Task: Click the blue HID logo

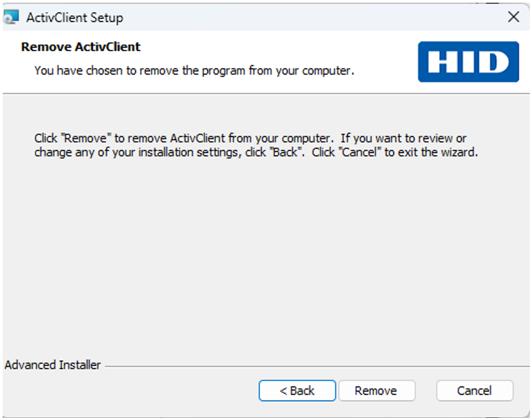Action: click(468, 62)
